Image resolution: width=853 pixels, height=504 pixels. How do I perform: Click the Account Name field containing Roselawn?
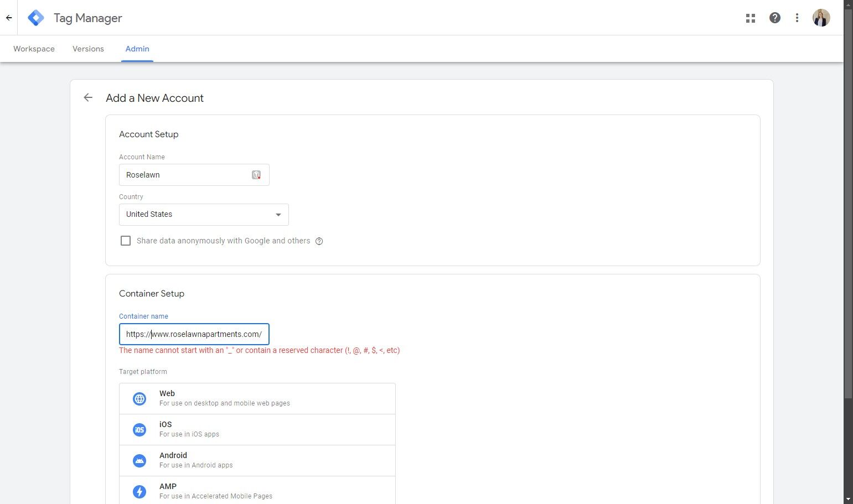click(x=194, y=175)
